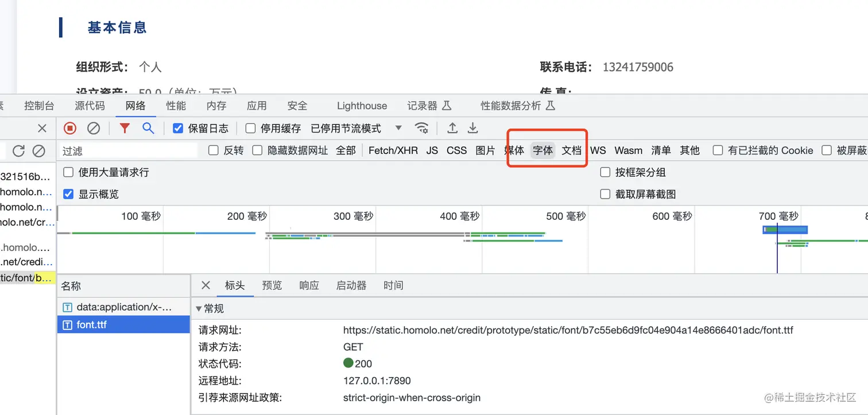Viewport: 868px width, 415px height.
Task: Import HAR file upload arrow
Action: (x=452, y=128)
